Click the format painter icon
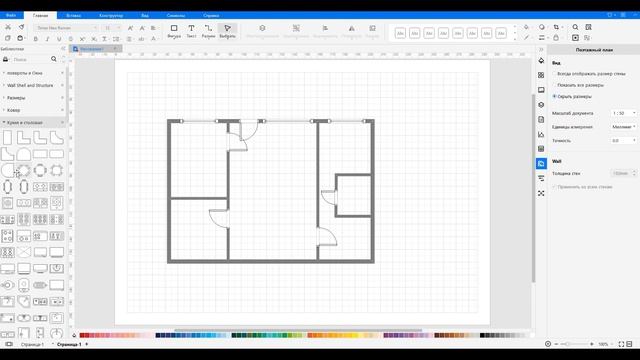Screen dimensions: 640x360 [x=21, y=27]
